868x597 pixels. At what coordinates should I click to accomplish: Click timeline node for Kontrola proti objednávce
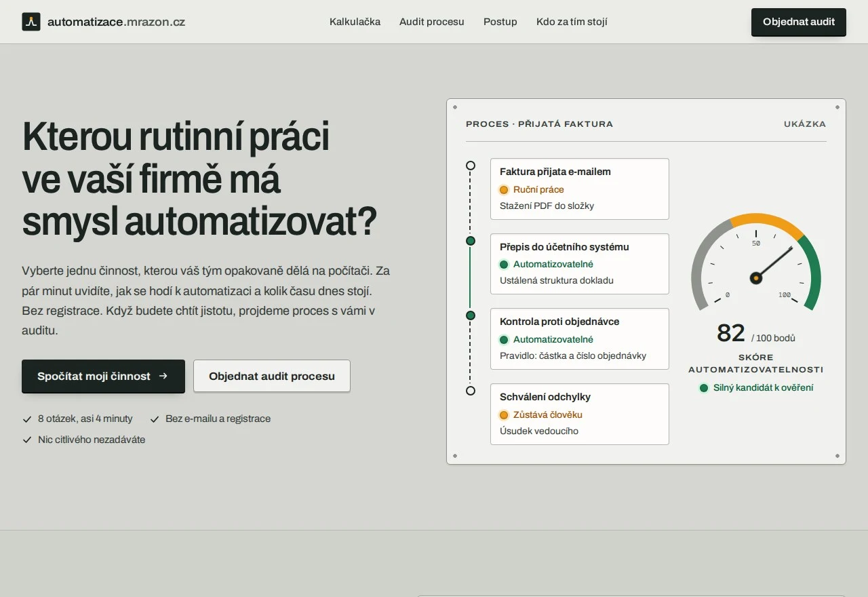tap(471, 315)
